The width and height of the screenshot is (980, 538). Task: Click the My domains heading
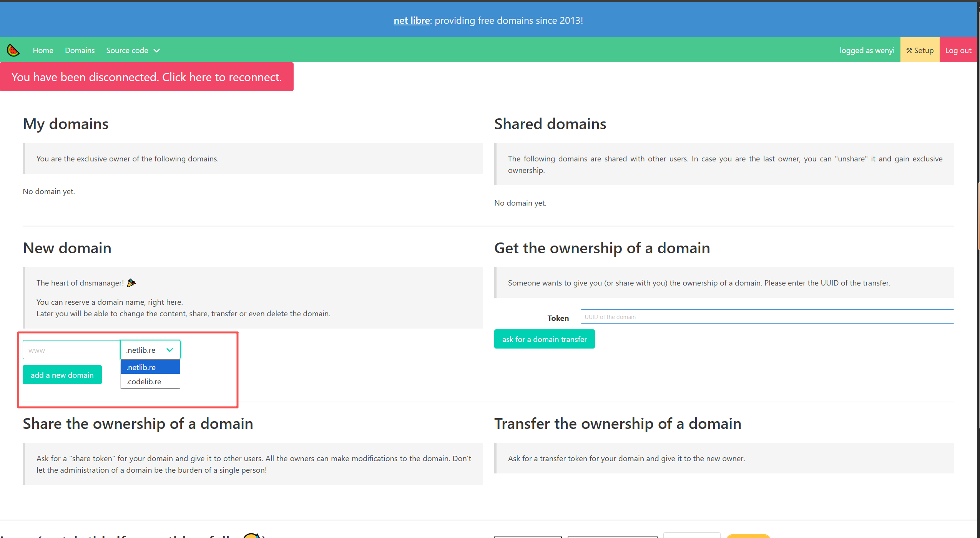(x=66, y=124)
